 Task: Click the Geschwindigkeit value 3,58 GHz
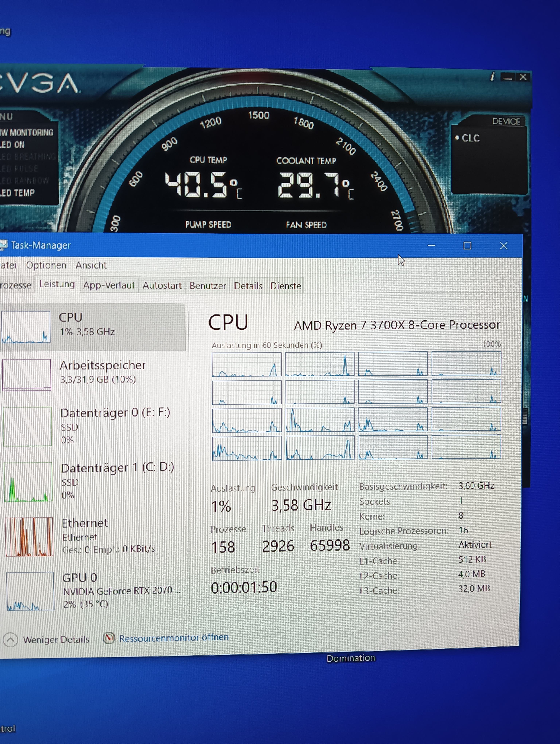301,505
